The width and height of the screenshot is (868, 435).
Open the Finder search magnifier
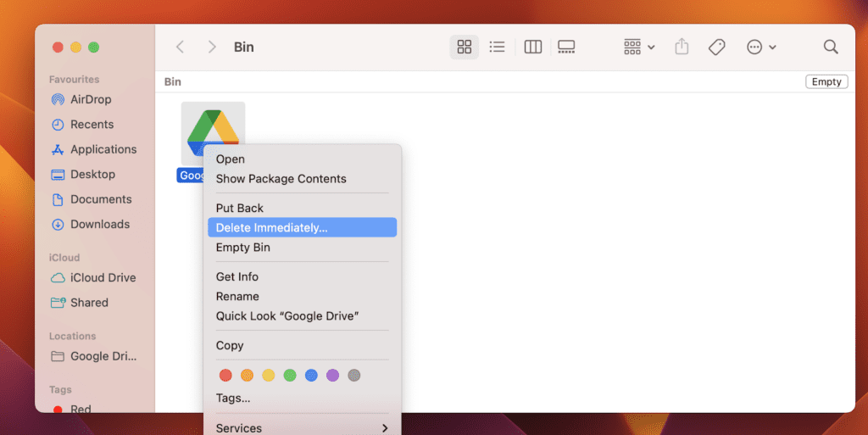point(831,47)
